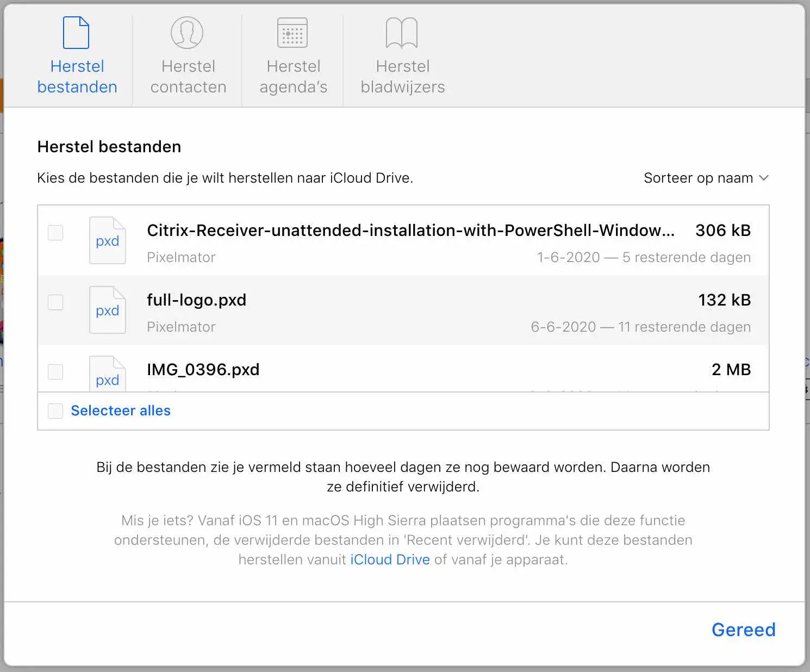Switch to Herstel contacten tab label
Screen dimensions: 810x672
[188, 77]
